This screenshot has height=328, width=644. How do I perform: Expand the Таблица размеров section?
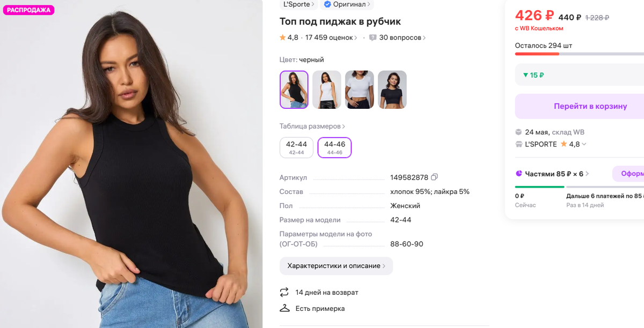pos(310,125)
